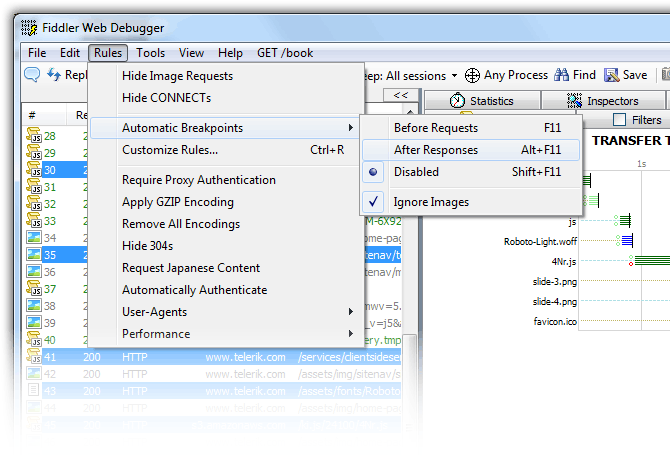Select the image icon for row 36
This screenshot has height=470, width=670.
click(x=34, y=271)
